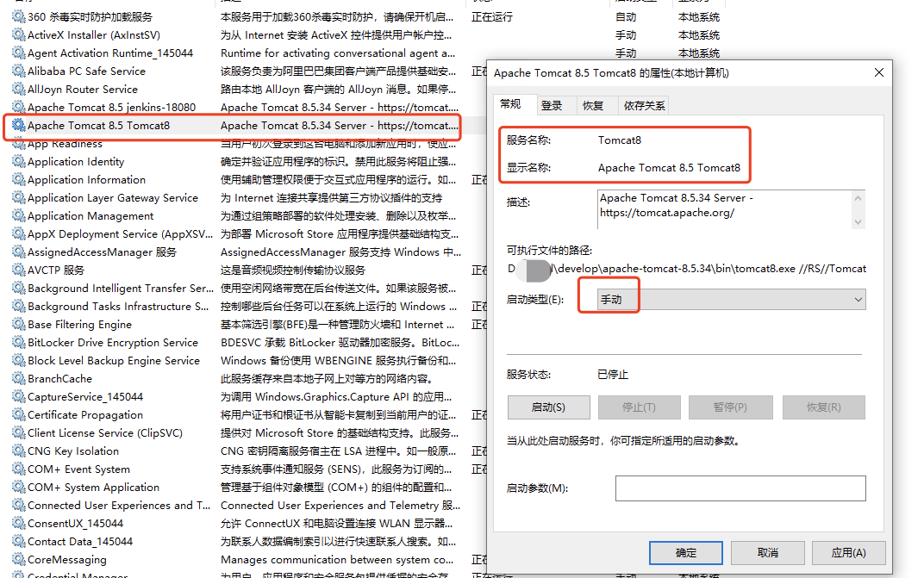This screenshot has width=924, height=578.
Task: Click the BranchCache service gear icon
Action: [19, 378]
